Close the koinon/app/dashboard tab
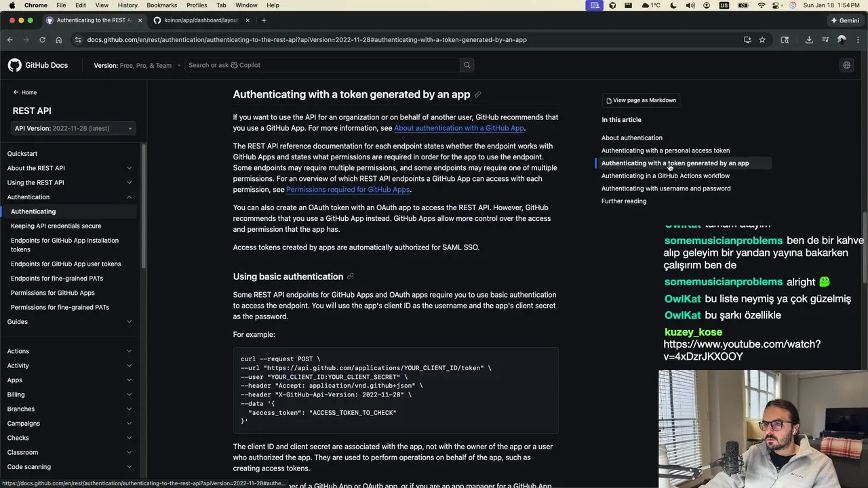 point(248,20)
